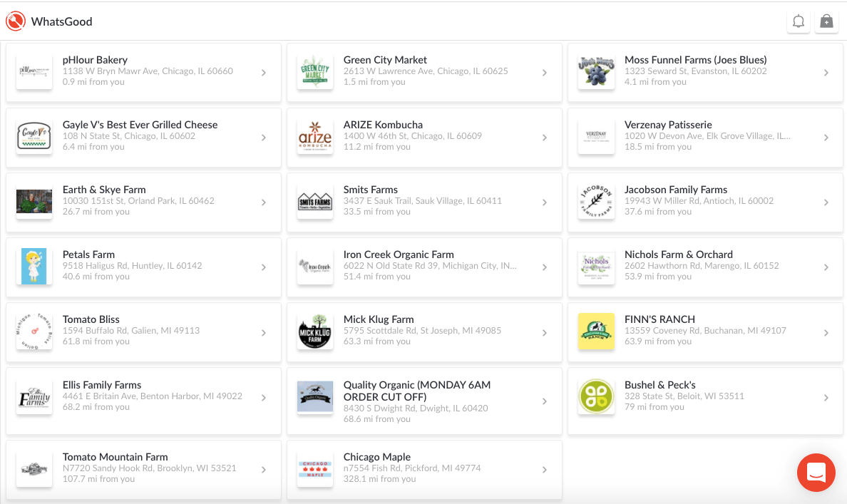This screenshot has width=847, height=504.
Task: Click the Smits Farms logo
Action: [x=315, y=201]
